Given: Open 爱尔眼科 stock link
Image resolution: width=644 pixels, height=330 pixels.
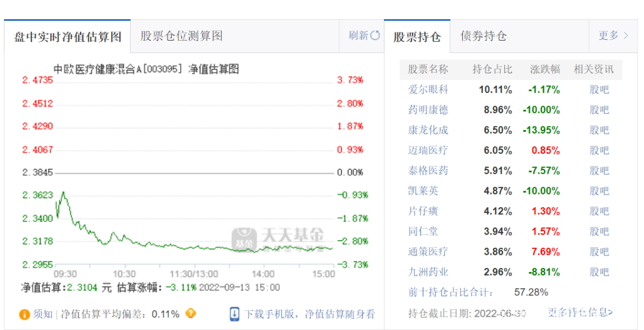Looking at the screenshot, I should pyautogui.click(x=428, y=90).
